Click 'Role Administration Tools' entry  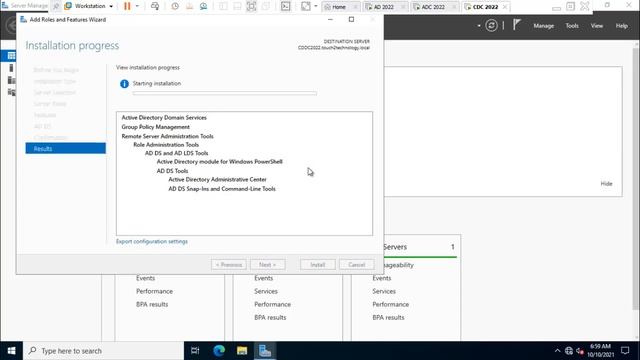(166, 144)
